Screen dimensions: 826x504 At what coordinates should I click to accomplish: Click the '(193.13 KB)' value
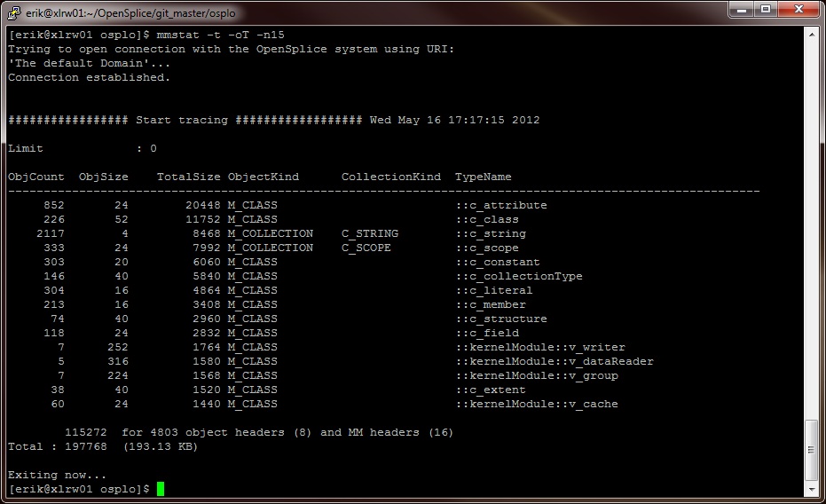pos(160,447)
